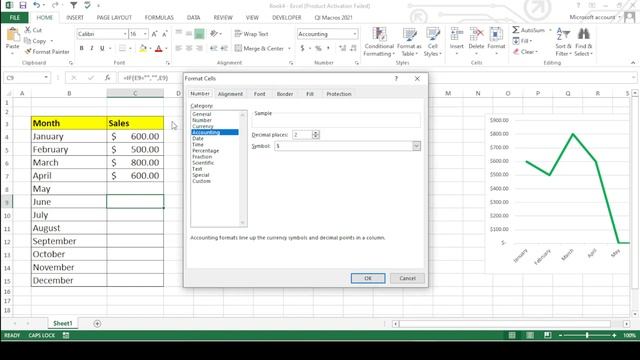
Task: Click the Undo arrow icon
Action: (36, 5)
